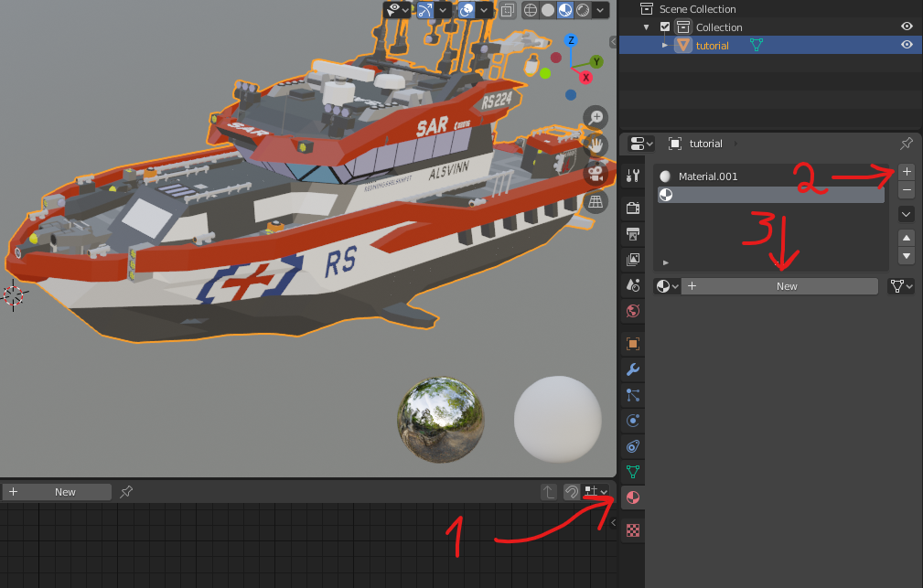The height and width of the screenshot is (588, 923).
Task: Open the Material properties tab
Action: pos(633,498)
